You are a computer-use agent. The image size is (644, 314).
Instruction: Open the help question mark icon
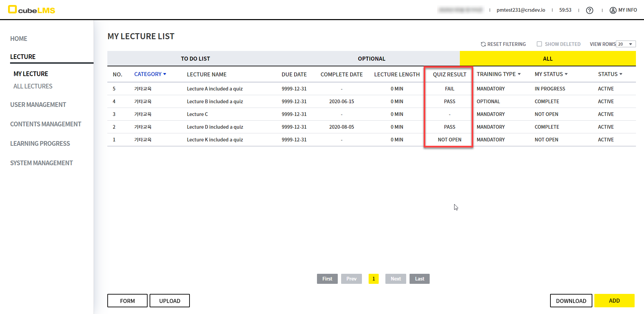click(589, 10)
